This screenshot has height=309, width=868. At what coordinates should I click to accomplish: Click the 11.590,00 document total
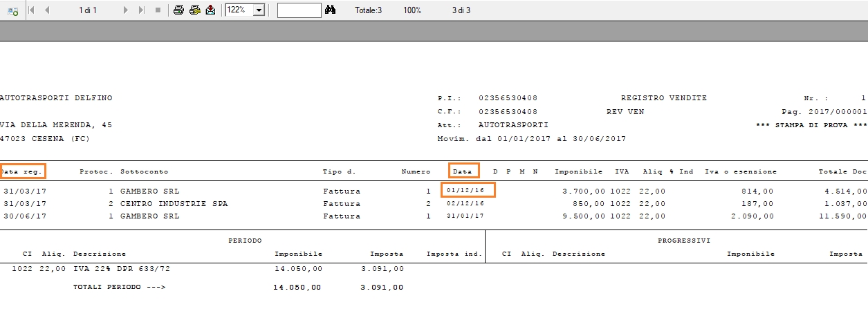coord(844,216)
